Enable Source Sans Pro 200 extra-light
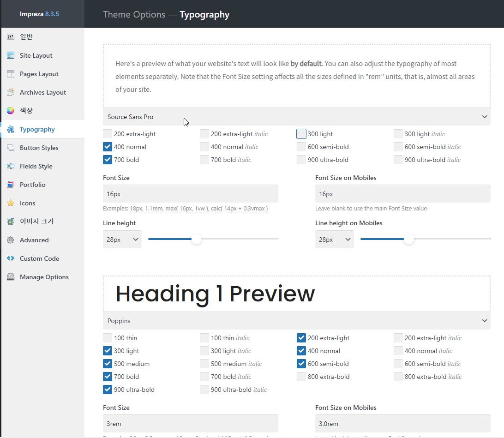 (x=108, y=134)
